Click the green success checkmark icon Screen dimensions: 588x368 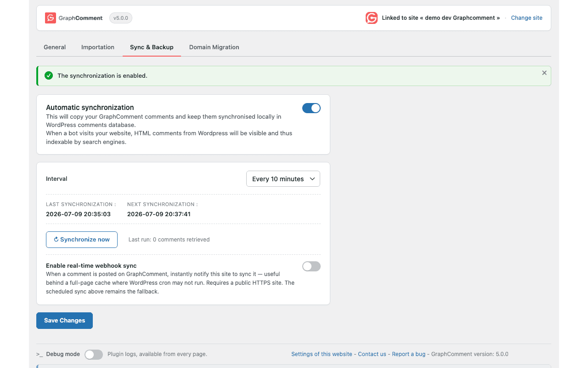tap(49, 75)
